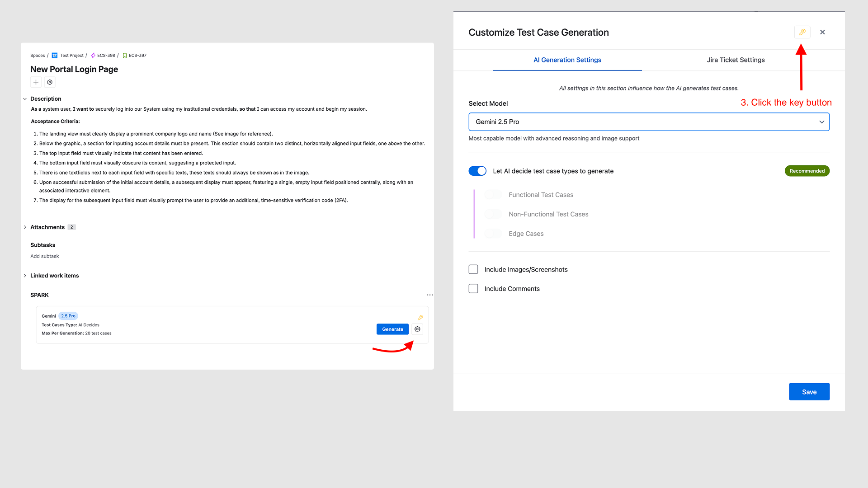
Task: Click the purple ECS-398 epic icon
Action: click(93, 55)
